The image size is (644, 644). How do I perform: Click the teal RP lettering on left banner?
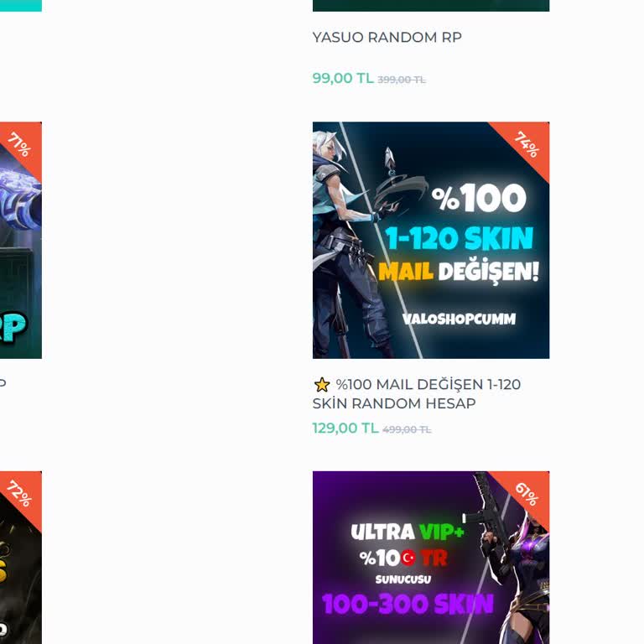pyautogui.click(x=13, y=327)
